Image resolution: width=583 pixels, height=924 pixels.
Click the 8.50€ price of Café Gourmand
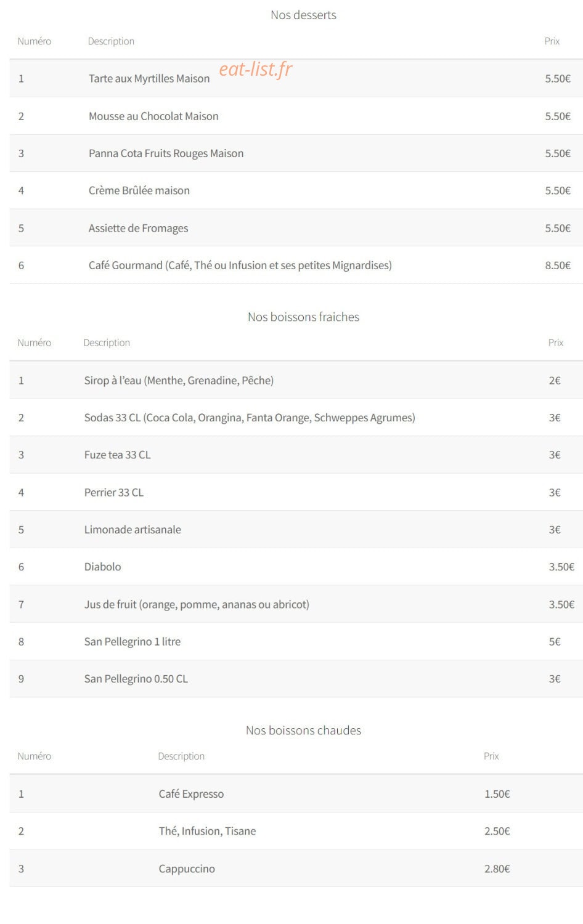pos(558,265)
